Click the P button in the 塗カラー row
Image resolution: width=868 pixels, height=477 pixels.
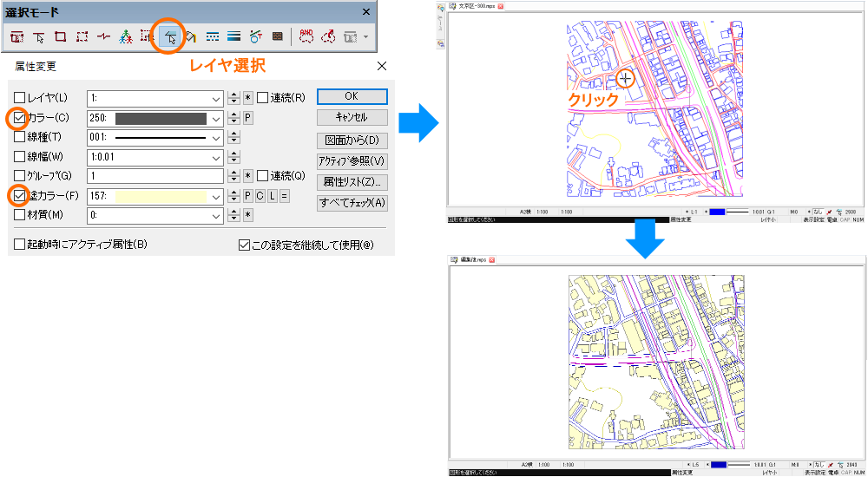(x=248, y=196)
